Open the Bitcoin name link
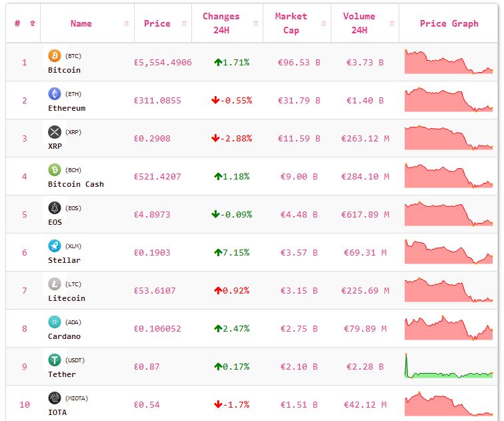Screen dimensions: 504x421 pyautogui.click(x=64, y=69)
